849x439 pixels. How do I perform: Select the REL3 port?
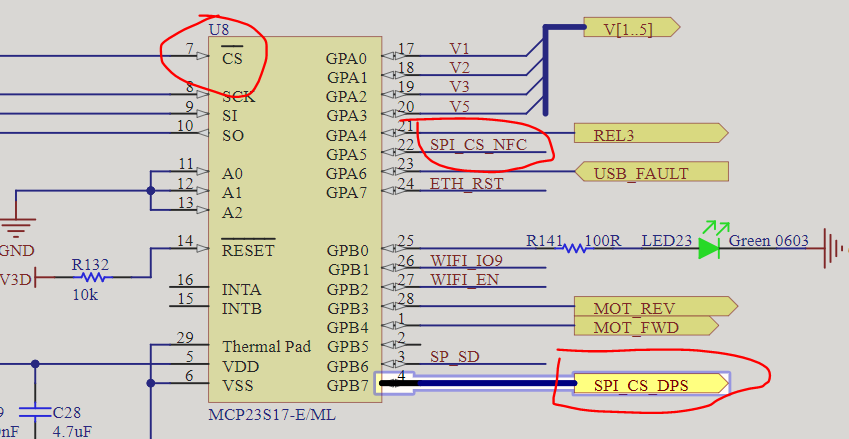coord(651,133)
